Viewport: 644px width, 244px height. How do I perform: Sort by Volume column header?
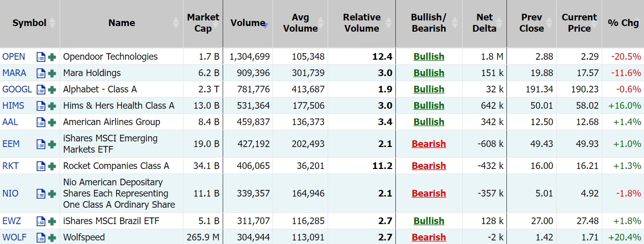point(248,23)
